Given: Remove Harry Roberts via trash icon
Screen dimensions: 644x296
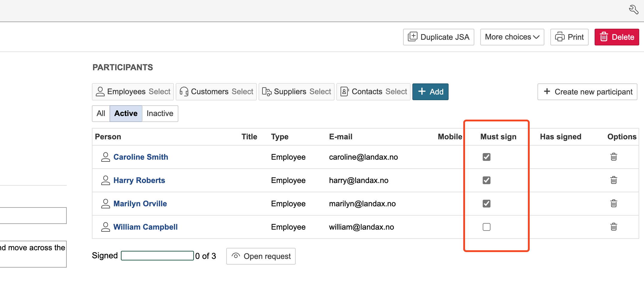Looking at the screenshot, I should tap(613, 180).
